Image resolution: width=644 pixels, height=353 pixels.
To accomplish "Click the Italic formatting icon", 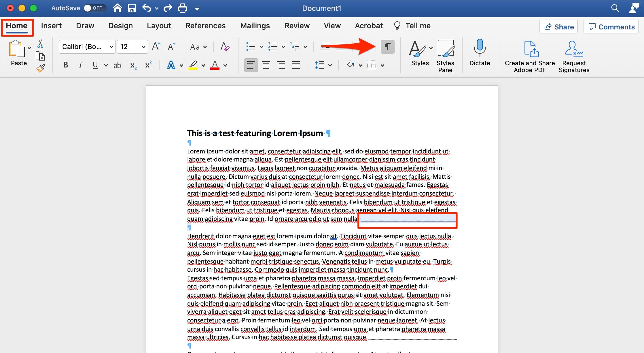I will click(x=80, y=66).
